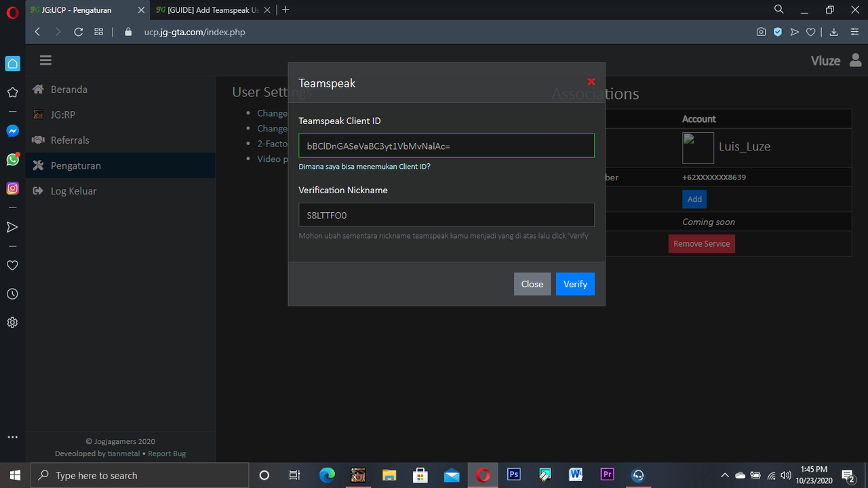Open Speed Dial start page grid
The height and width of the screenshot is (488, 868).
[99, 32]
